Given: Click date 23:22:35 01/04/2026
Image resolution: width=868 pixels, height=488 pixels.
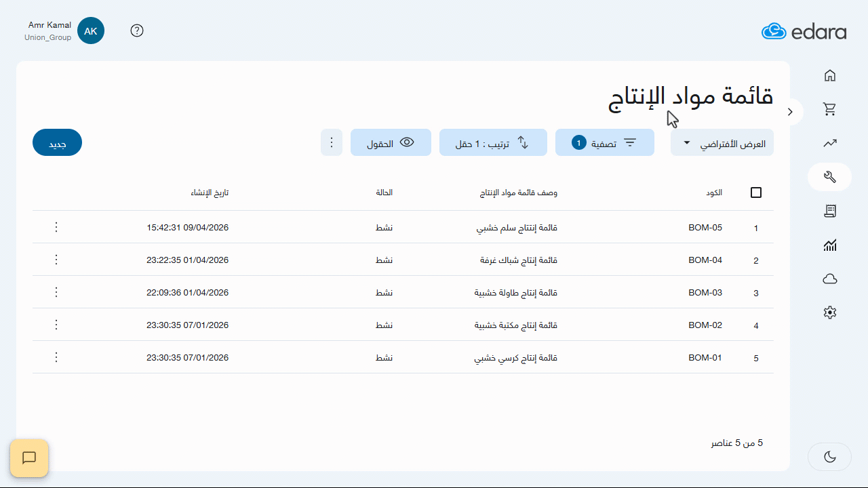Looking at the screenshot, I should (188, 260).
